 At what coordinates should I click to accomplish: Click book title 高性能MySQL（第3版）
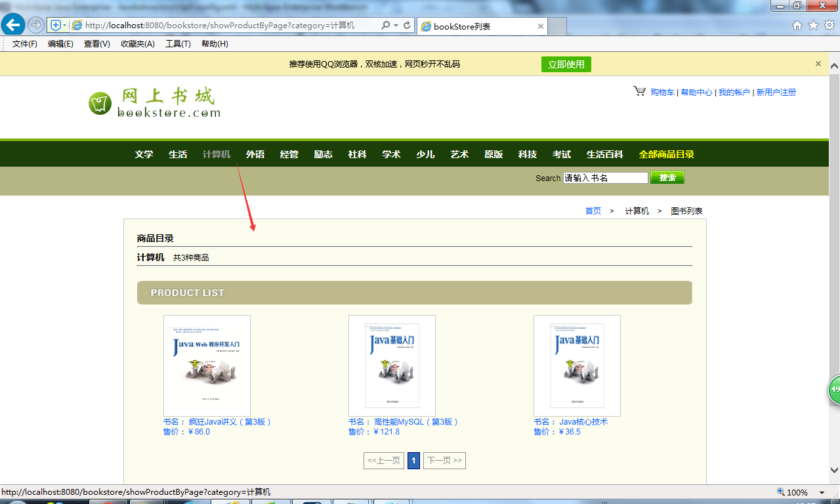(x=417, y=422)
